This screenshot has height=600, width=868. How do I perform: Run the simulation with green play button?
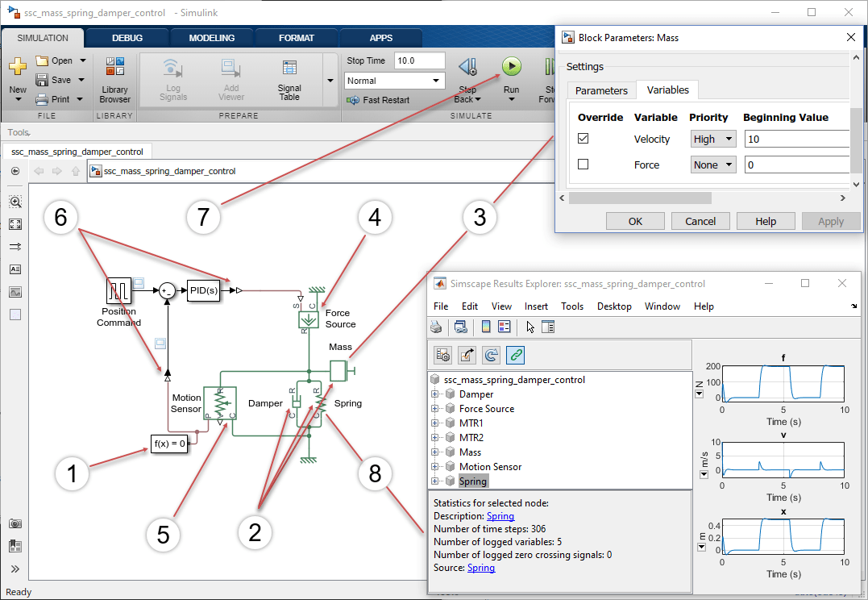point(512,66)
